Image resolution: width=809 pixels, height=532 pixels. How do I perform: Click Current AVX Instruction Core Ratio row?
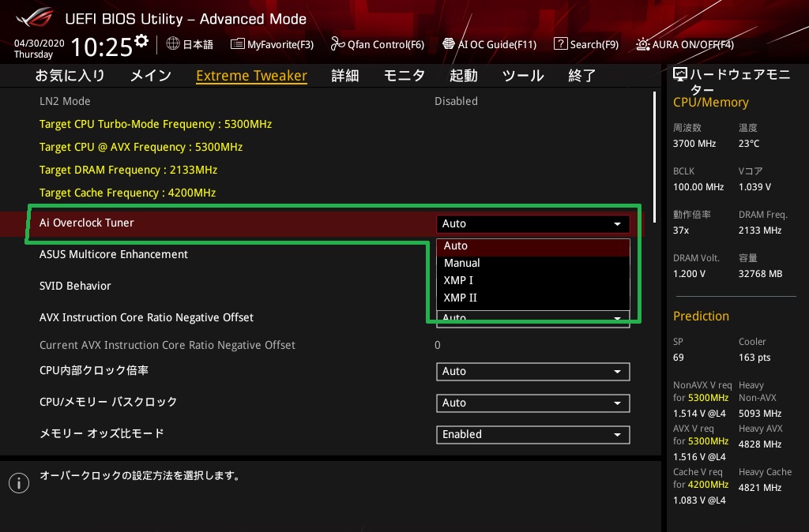[x=167, y=345]
